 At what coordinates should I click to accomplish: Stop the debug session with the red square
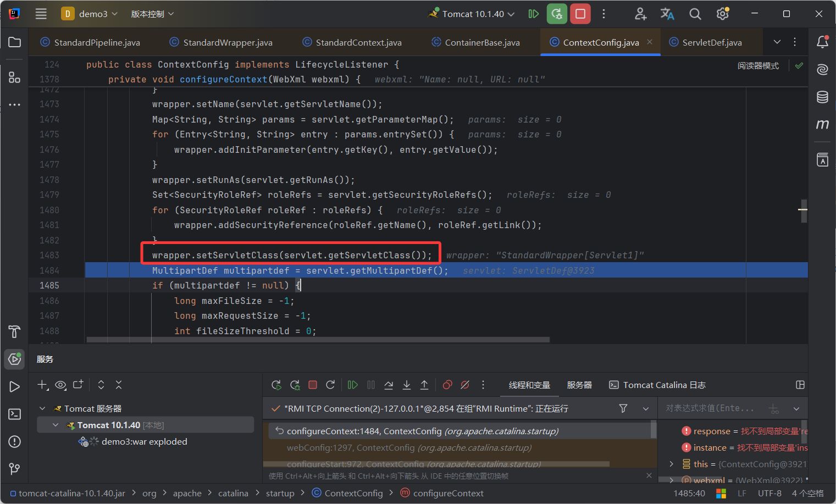click(313, 385)
